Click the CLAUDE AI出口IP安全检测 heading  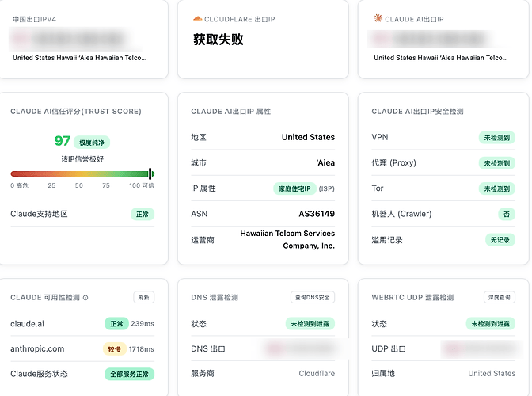click(417, 112)
